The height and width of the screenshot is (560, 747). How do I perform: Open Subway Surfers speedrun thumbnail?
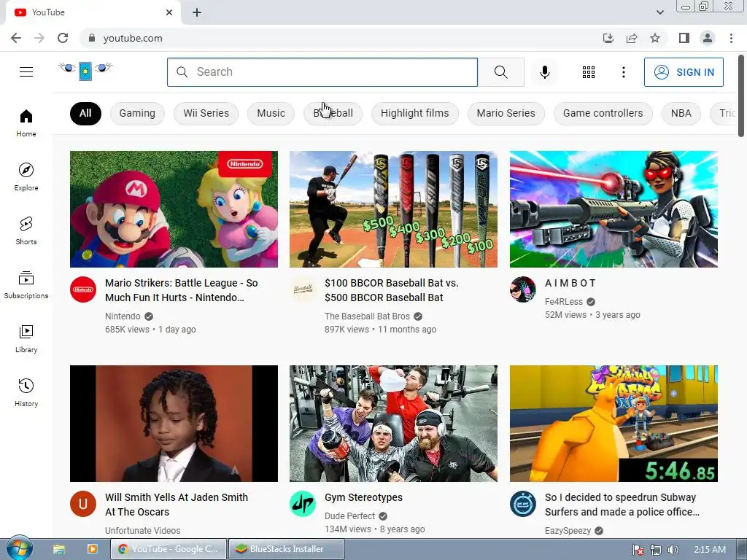click(614, 424)
